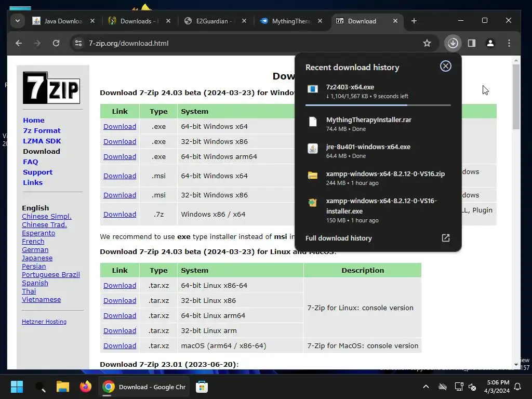The width and height of the screenshot is (532, 399).
Task: Open xampp-windows-x64-8.2.12-0-VS16-installer.exe entry
Action: (x=378, y=210)
